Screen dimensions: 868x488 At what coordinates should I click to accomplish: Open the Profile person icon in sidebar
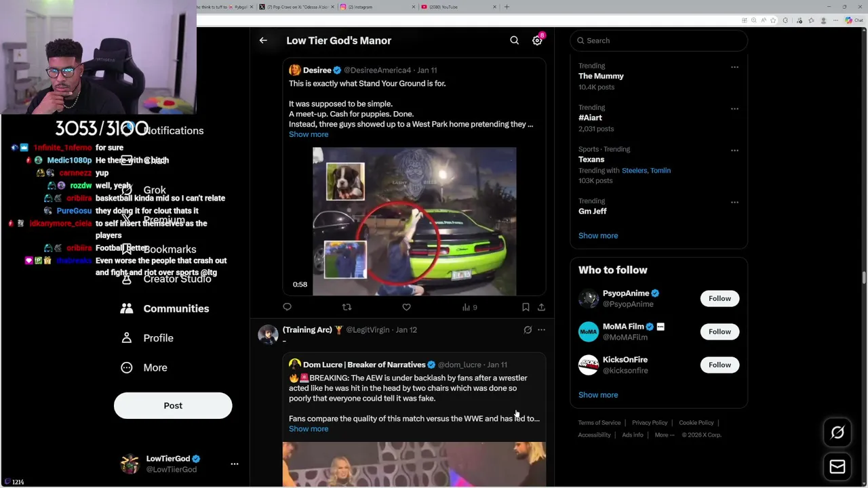point(127,338)
